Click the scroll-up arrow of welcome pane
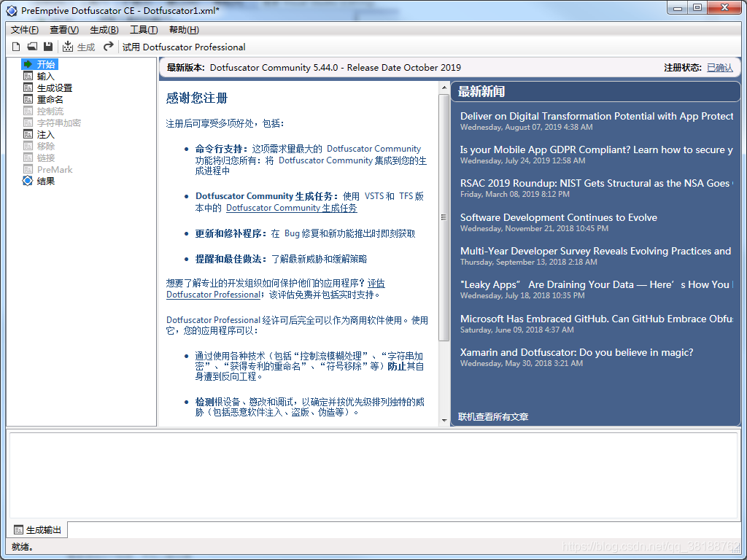The height and width of the screenshot is (560, 747). (444, 87)
